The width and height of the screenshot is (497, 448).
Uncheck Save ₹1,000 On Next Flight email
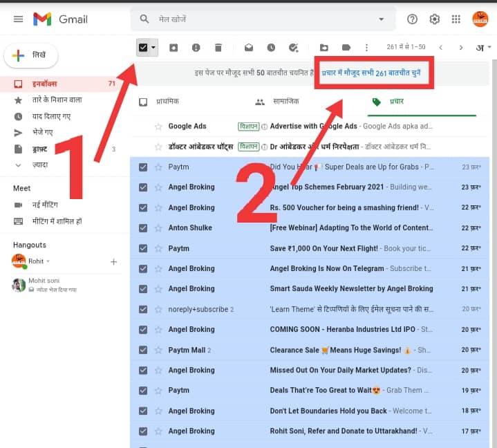click(x=143, y=248)
